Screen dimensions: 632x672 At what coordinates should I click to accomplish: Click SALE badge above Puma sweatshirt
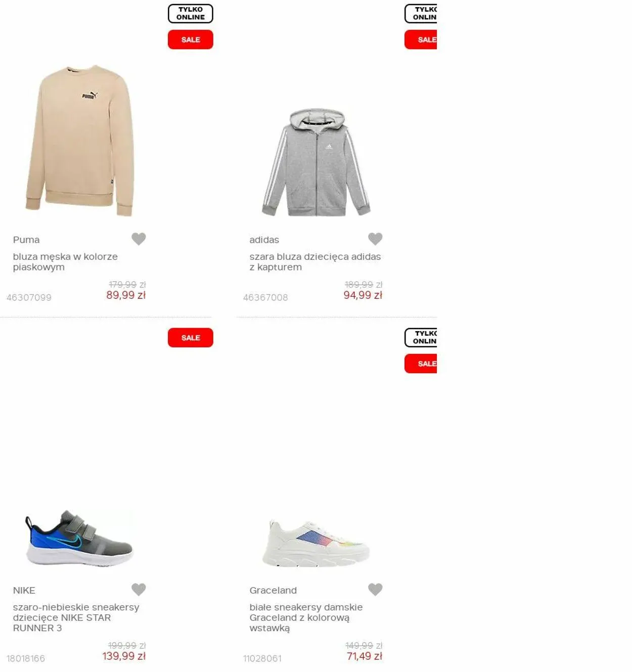[191, 39]
